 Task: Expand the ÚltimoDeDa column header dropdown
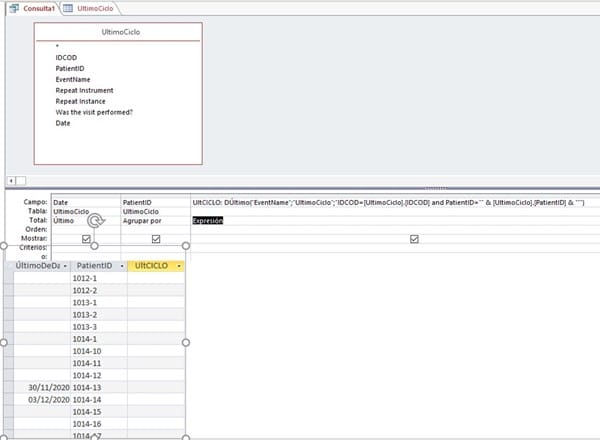(x=64, y=266)
